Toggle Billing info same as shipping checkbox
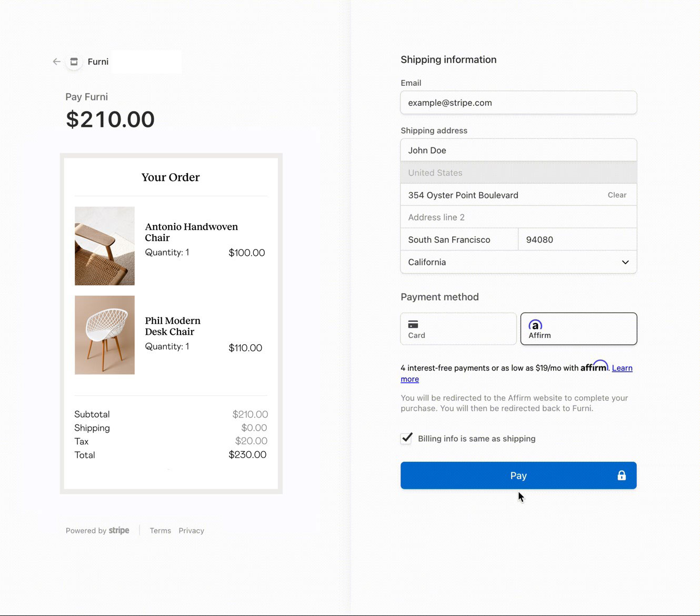The width and height of the screenshot is (700, 616). click(406, 438)
